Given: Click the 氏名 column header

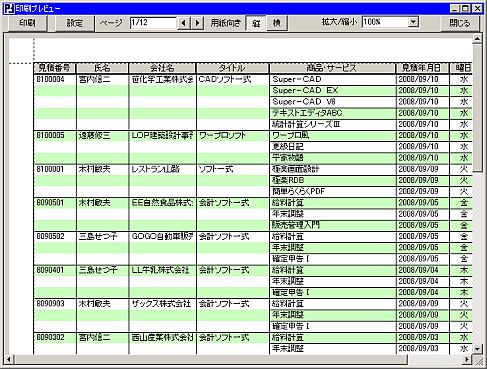Looking at the screenshot, I should (102, 68).
